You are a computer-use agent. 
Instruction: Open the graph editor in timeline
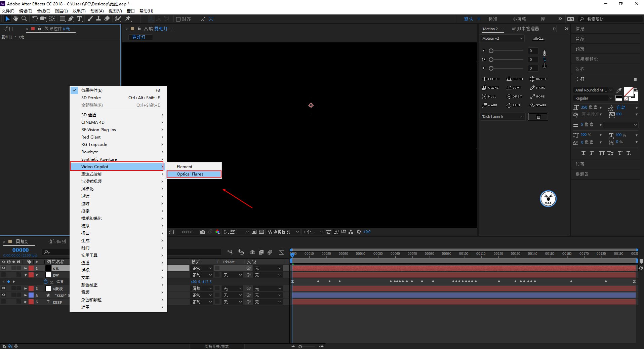coord(282,252)
